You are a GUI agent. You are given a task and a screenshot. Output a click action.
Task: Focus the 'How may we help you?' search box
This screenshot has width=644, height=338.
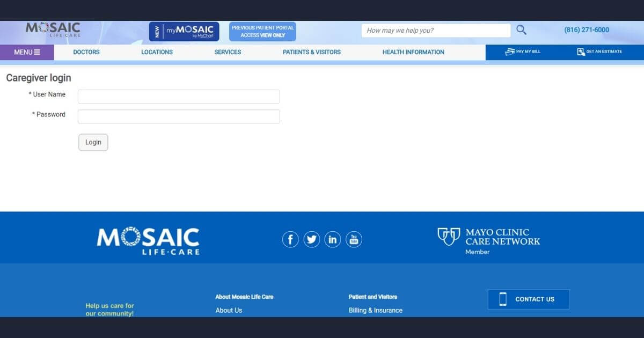(436, 31)
